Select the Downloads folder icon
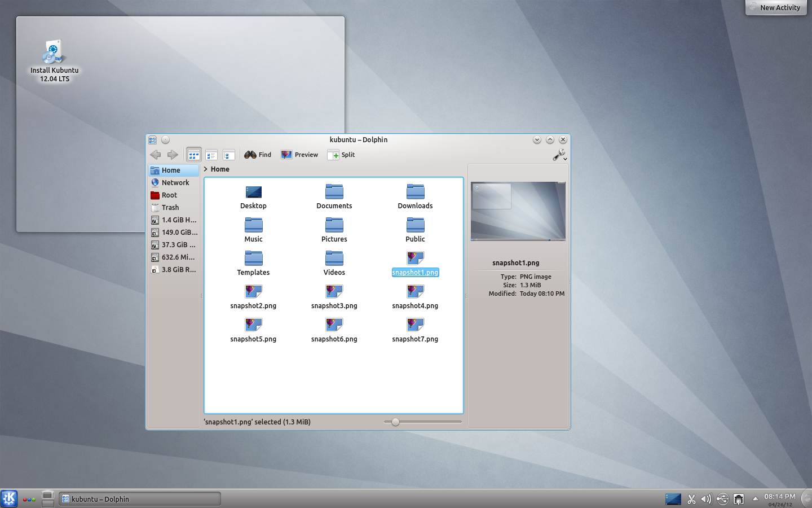 (416, 192)
